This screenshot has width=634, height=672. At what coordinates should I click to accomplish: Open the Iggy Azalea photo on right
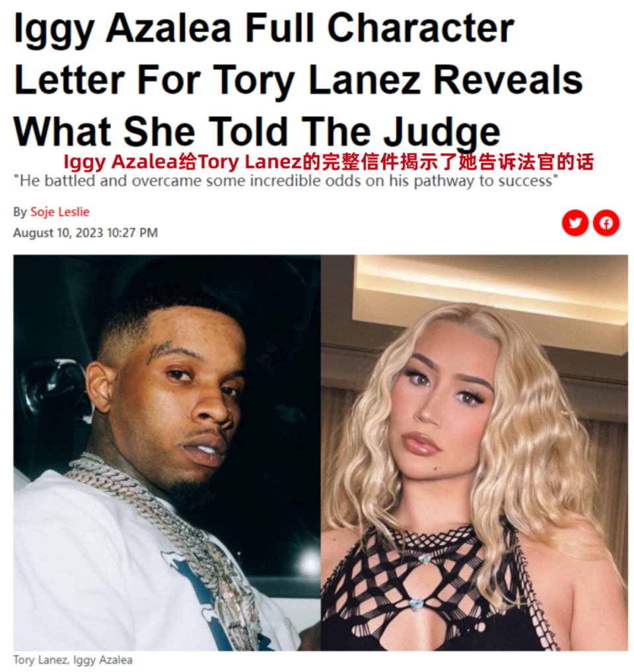pos(475,453)
